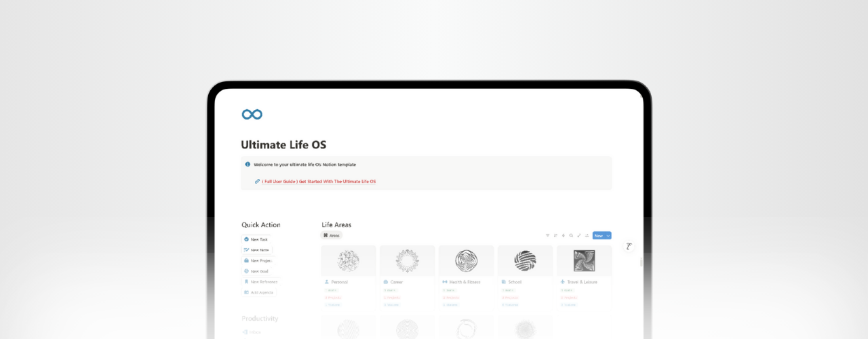The height and width of the screenshot is (339, 868).
Task: Open the automations lightning bolt icon
Action: 563,236
